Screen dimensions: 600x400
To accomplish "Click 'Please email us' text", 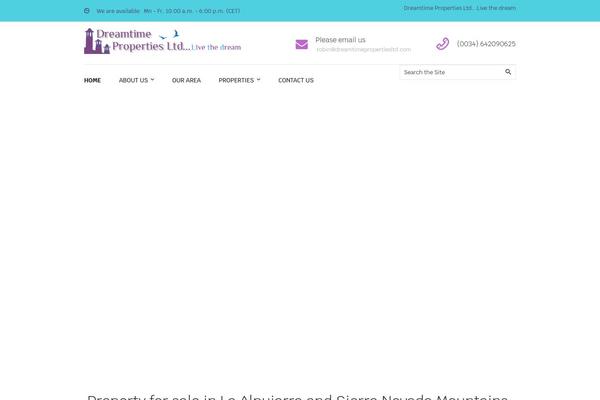I will point(340,40).
